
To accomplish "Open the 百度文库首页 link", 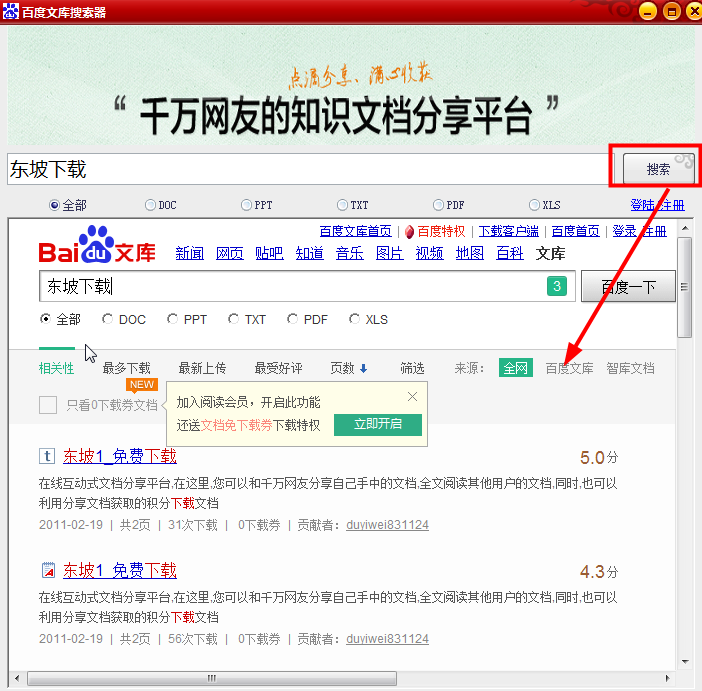I will coord(355,232).
